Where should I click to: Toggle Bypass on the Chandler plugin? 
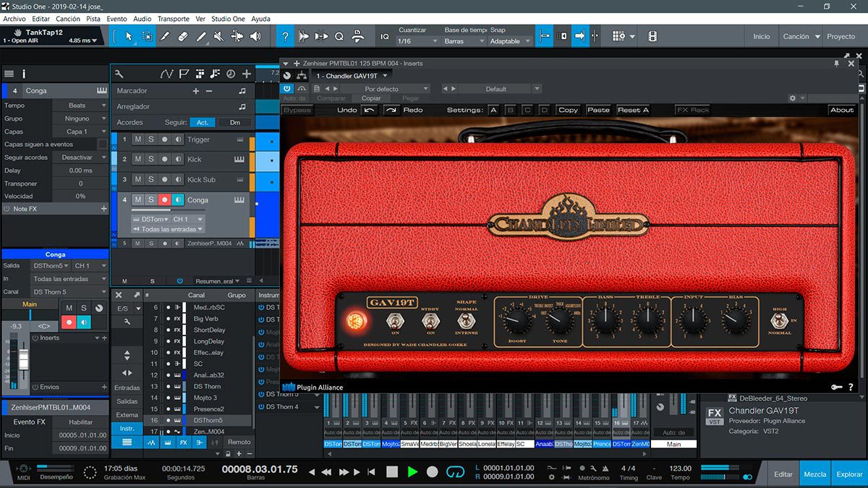coord(297,110)
